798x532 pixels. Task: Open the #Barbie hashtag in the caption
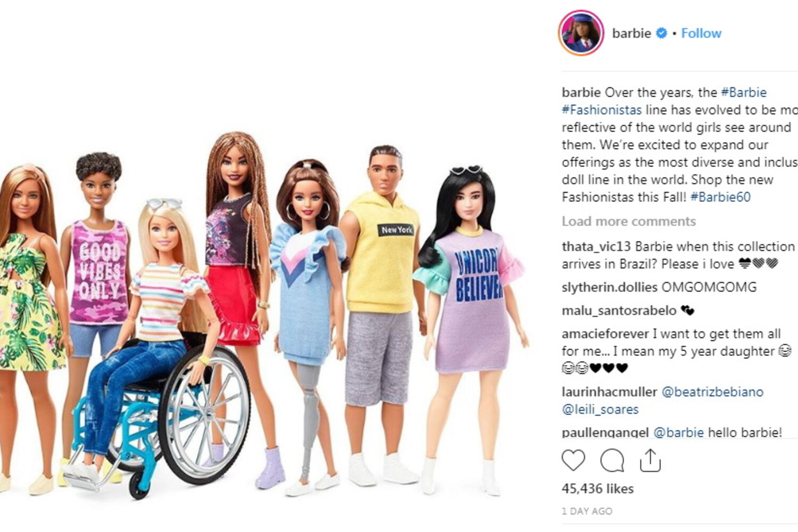[744, 92]
